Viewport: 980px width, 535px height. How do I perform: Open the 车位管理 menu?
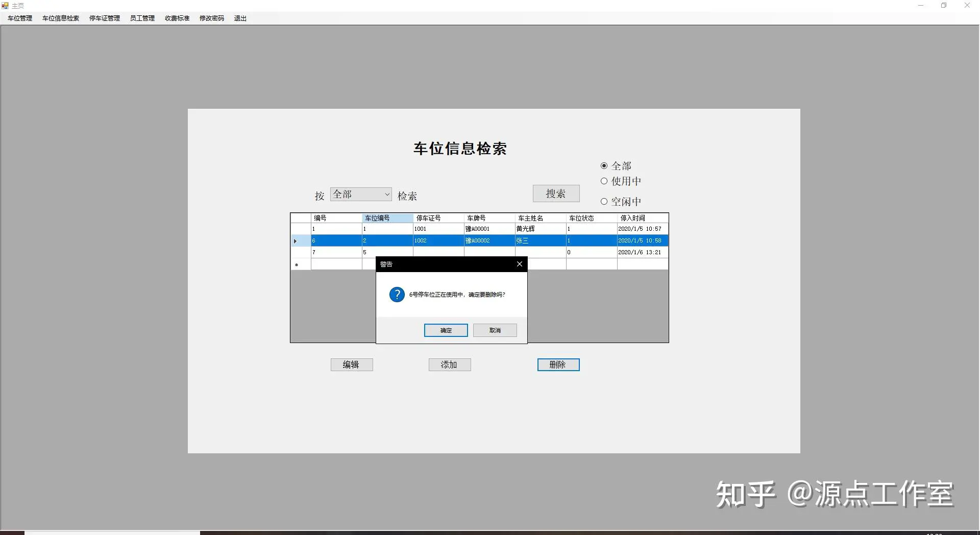coord(20,18)
